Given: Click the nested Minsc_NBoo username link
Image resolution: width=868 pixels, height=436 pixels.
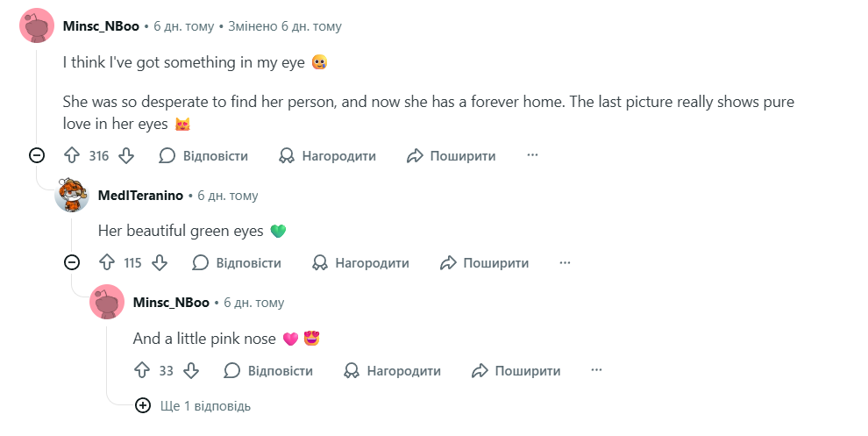Looking at the screenshot, I should [x=171, y=302].
